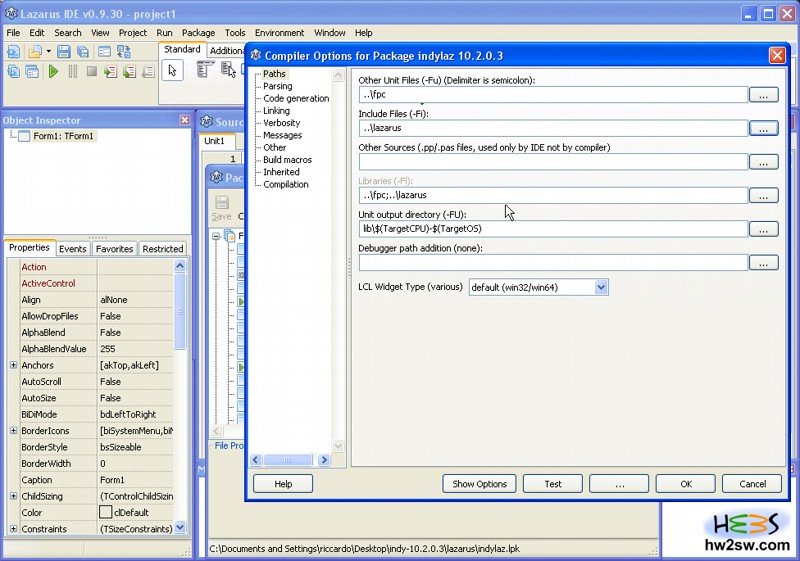Image resolution: width=800 pixels, height=561 pixels.
Task: Select Verbosity in options tree
Action: 282,123
